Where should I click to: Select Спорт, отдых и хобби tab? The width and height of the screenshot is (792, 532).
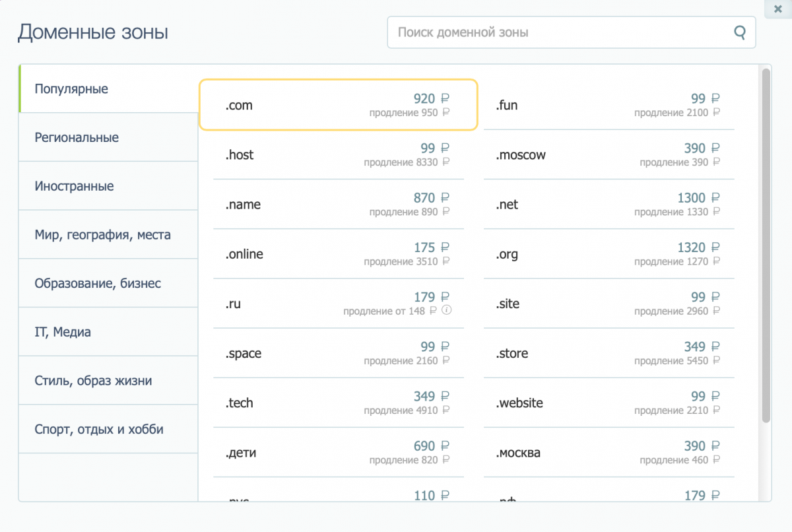(108, 430)
